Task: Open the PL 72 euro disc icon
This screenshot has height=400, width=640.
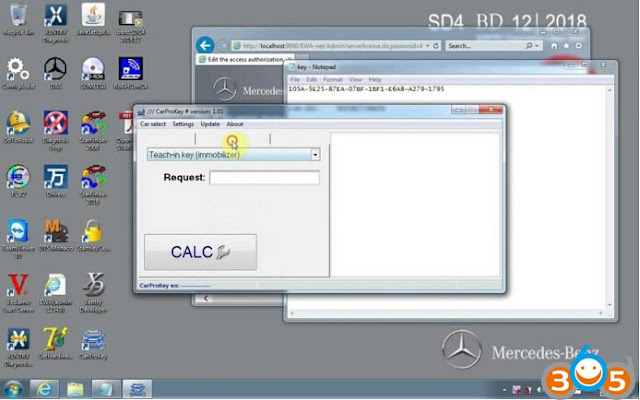Action: click(x=18, y=181)
